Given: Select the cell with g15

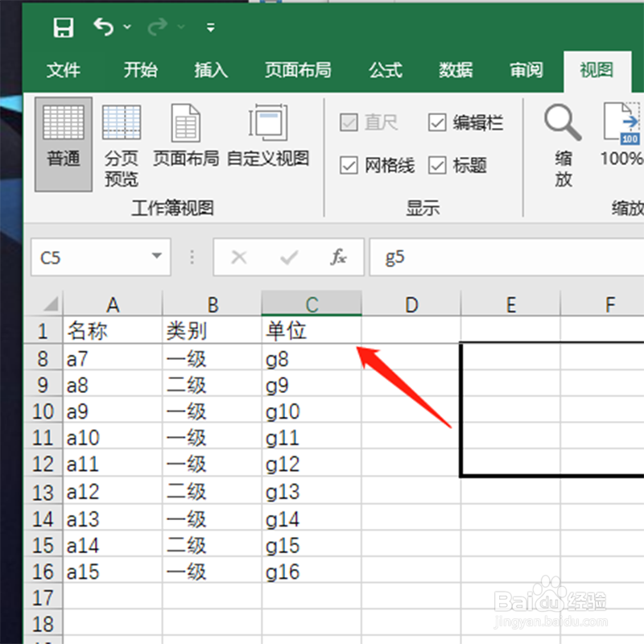Looking at the screenshot, I should 312,545.
